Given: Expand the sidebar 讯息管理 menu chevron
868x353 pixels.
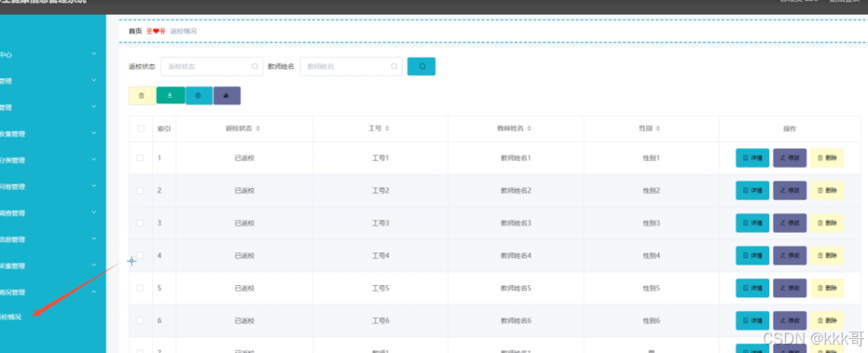Looking at the screenshot, I should 93,238.
